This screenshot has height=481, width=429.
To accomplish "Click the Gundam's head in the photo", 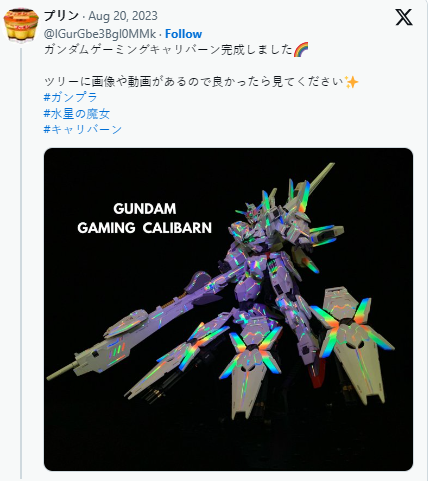I will [251, 212].
